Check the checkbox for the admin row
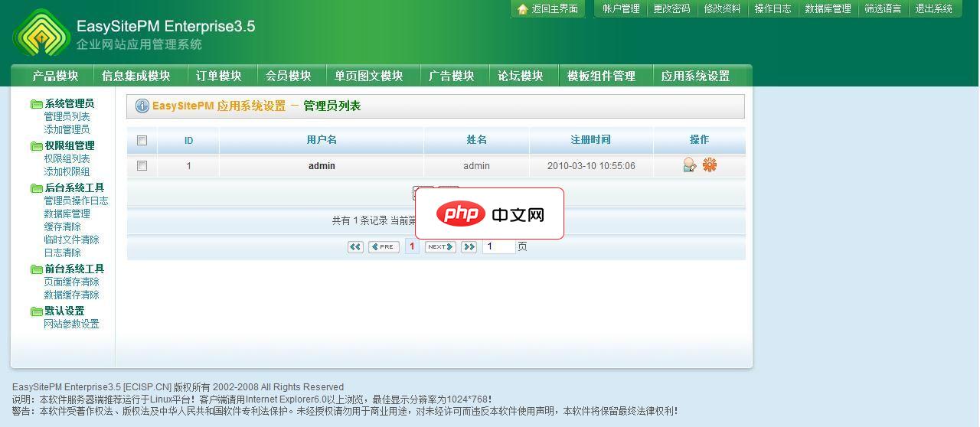The height and width of the screenshot is (427, 980). 142,165
